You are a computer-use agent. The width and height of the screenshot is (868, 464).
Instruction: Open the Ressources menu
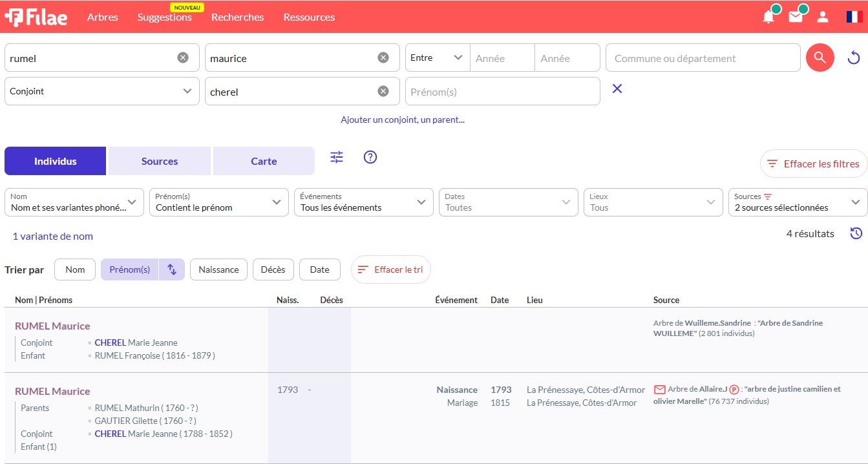(x=309, y=17)
